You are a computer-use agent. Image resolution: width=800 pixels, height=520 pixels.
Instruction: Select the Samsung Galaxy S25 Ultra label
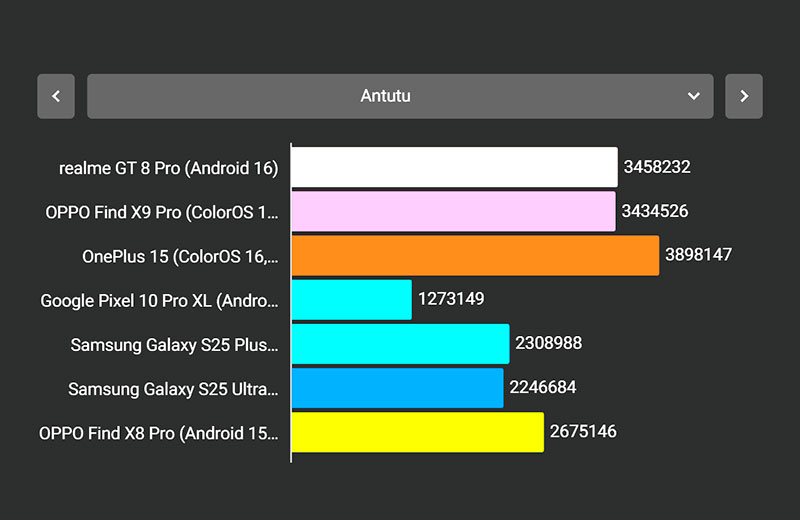173,388
